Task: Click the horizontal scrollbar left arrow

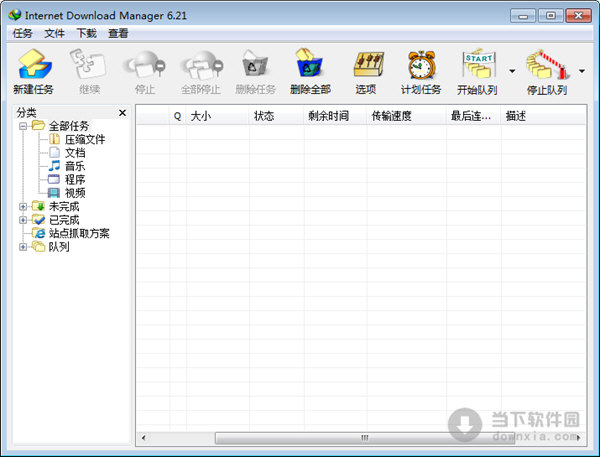Action: point(143,437)
